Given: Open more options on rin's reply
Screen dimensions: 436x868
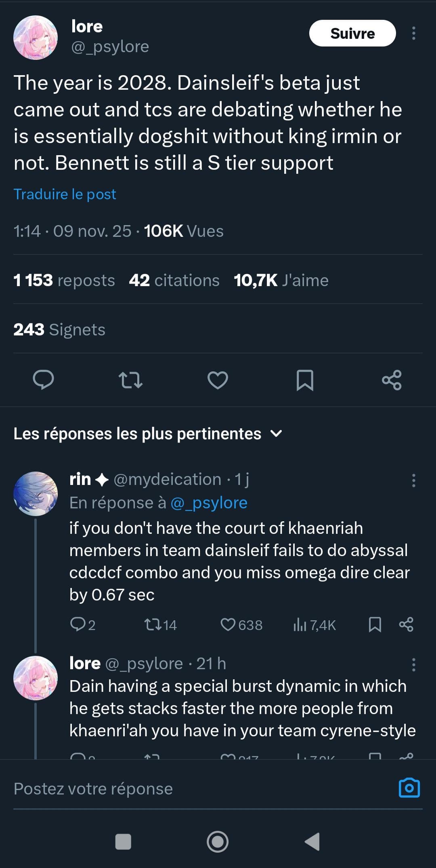Looking at the screenshot, I should tap(413, 480).
